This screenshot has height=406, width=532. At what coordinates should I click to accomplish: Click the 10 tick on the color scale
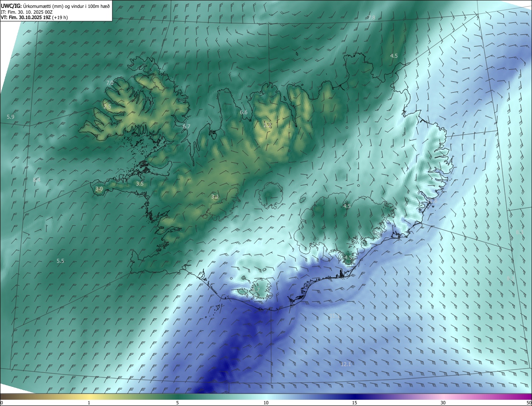point(266,403)
